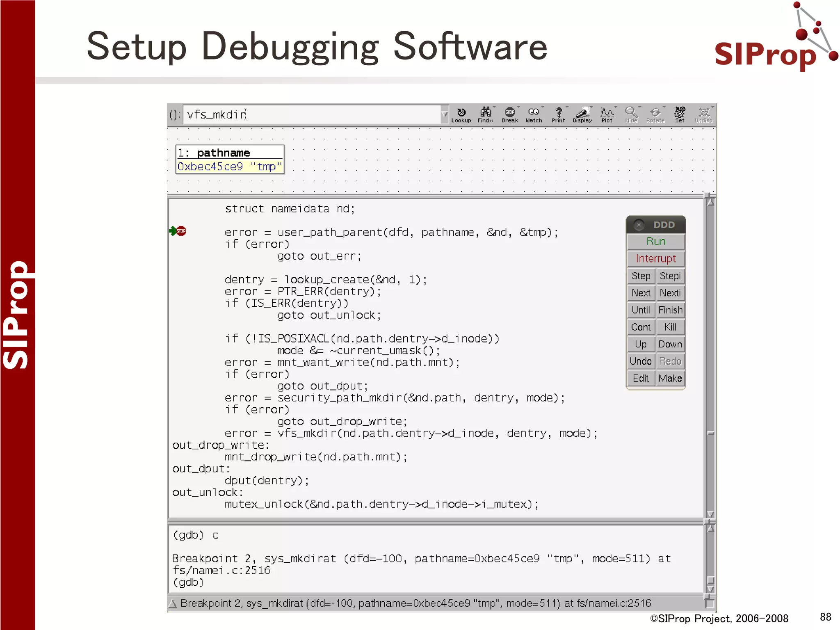Viewport: 840px width, 630px height.
Task: Click the Watch toolbar icon
Action: click(534, 114)
